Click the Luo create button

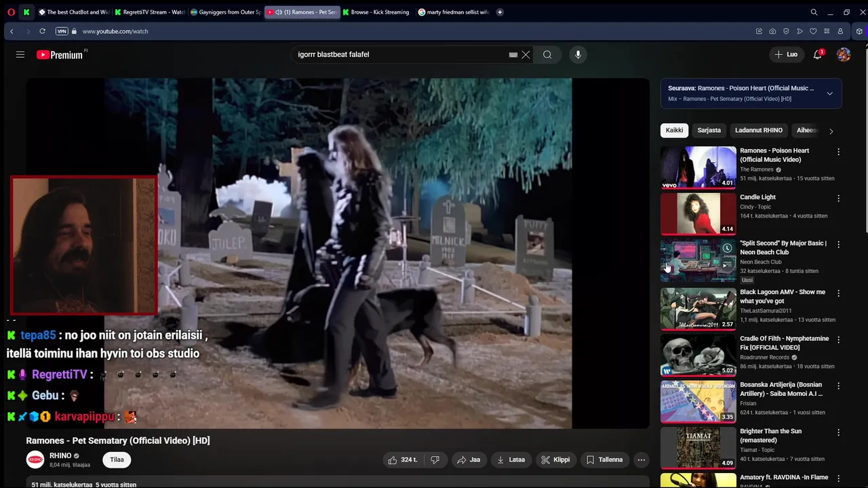[x=786, y=54]
